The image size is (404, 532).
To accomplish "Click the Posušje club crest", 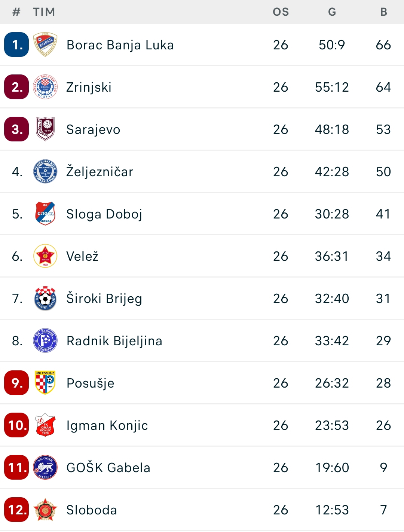I will 45,383.
